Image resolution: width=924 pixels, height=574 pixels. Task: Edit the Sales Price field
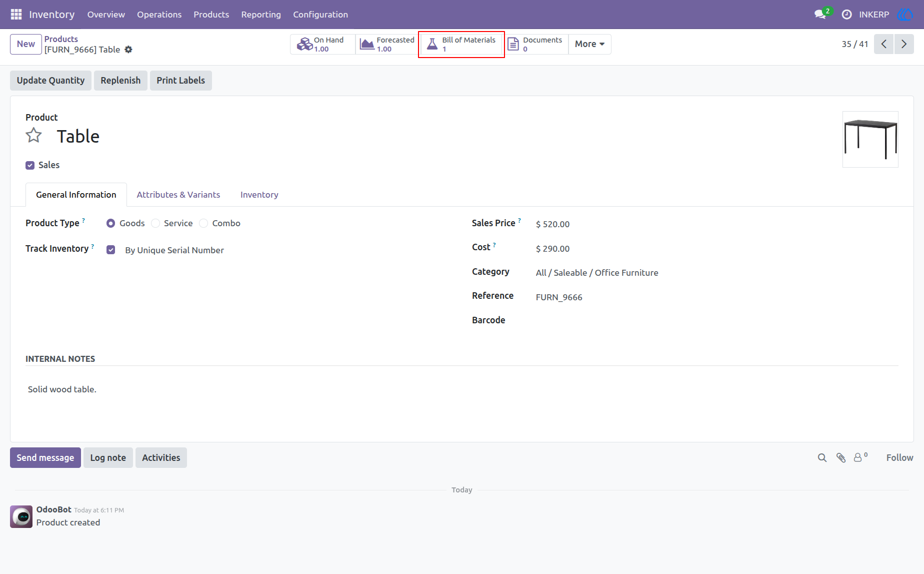[x=552, y=224]
